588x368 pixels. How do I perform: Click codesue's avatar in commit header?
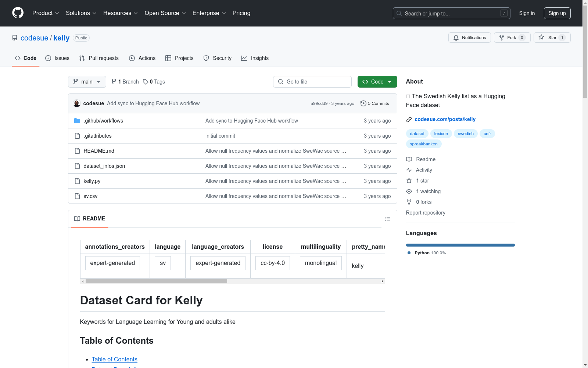tap(77, 103)
